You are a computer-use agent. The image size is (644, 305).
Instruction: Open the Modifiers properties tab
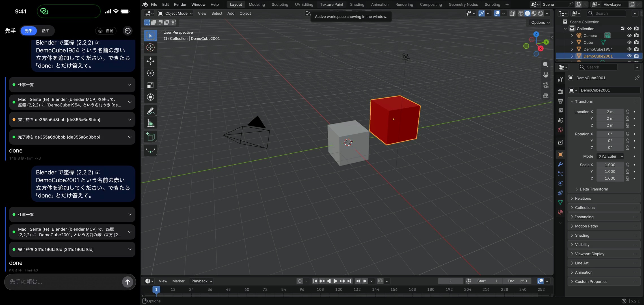pos(560,164)
